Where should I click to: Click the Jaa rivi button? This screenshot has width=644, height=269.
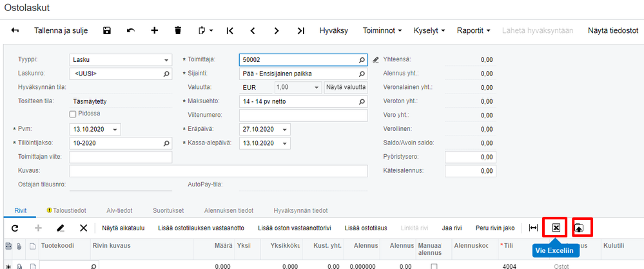[452, 228]
